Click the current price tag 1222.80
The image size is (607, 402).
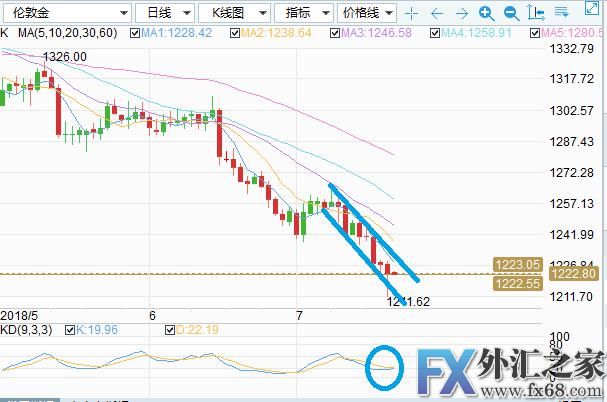pyautogui.click(x=573, y=274)
